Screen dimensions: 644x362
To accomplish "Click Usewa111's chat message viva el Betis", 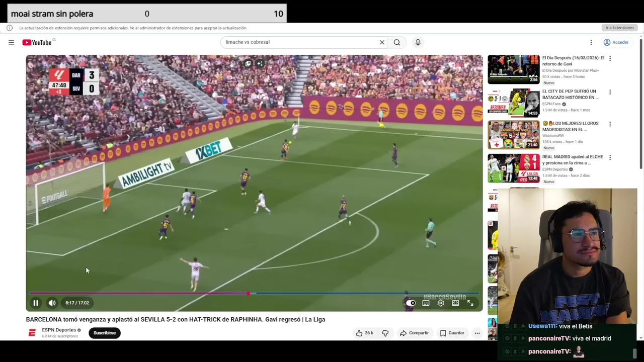I will 560,326.
